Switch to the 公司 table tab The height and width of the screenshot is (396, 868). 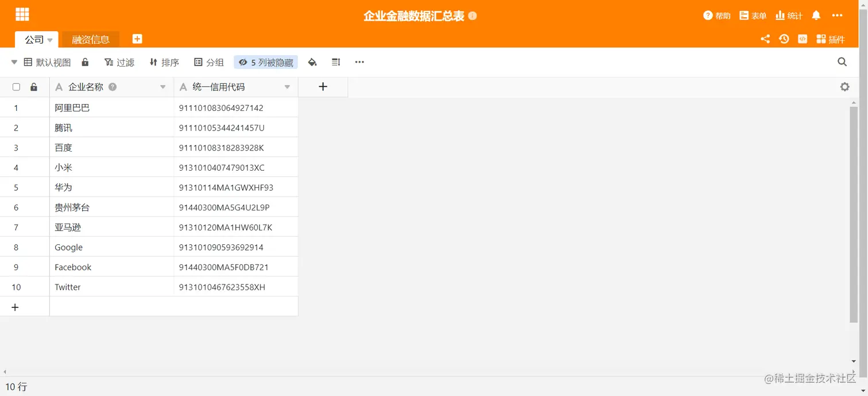(34, 39)
